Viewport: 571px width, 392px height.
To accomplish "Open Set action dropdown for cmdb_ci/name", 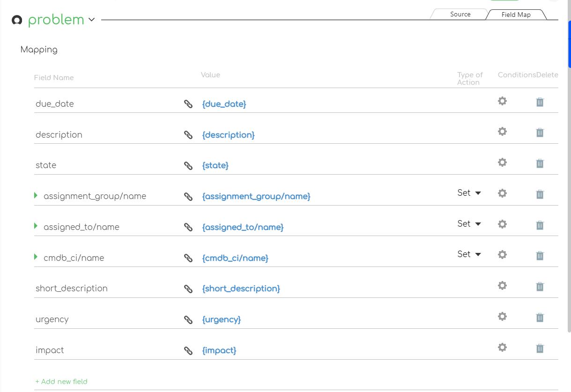I will tap(469, 254).
